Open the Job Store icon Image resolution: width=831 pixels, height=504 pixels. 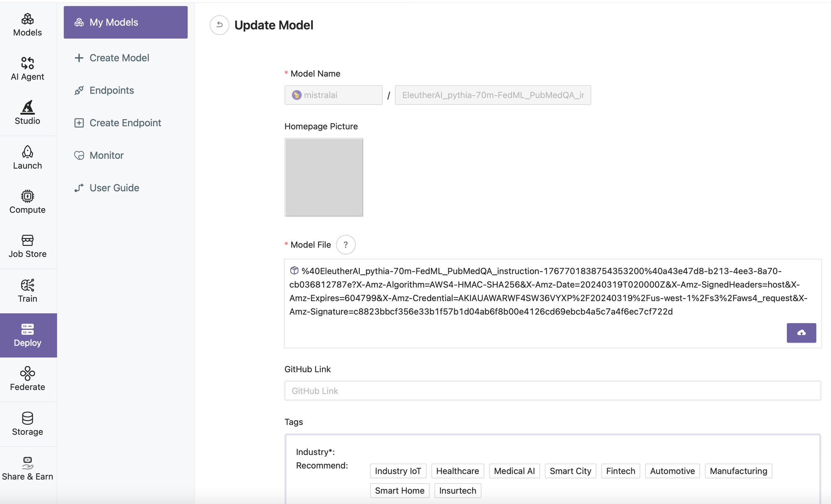click(x=27, y=241)
